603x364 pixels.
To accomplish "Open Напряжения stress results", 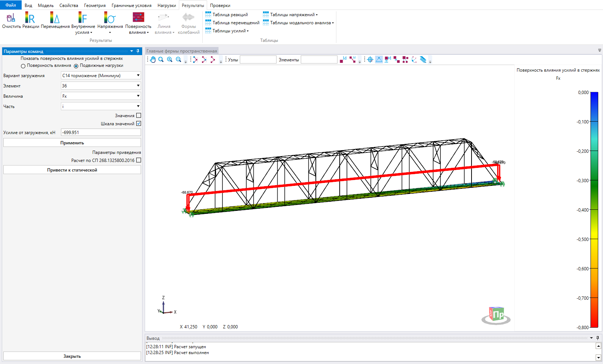I will pos(110,23).
